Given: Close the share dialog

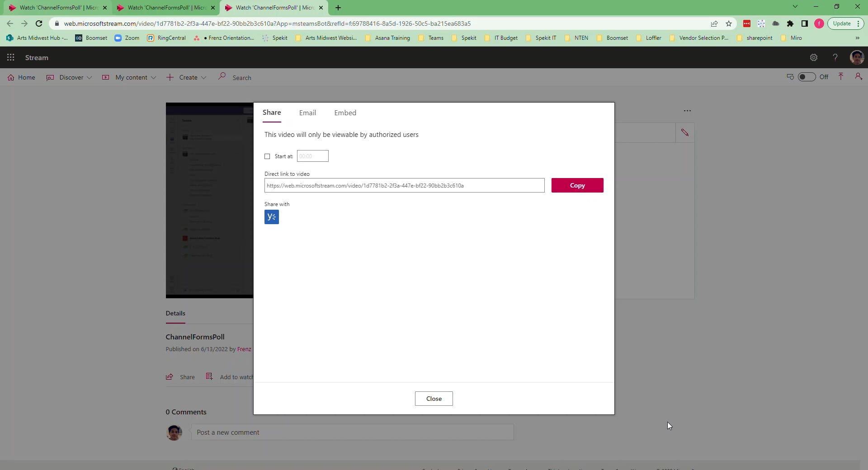Looking at the screenshot, I should click(x=434, y=399).
